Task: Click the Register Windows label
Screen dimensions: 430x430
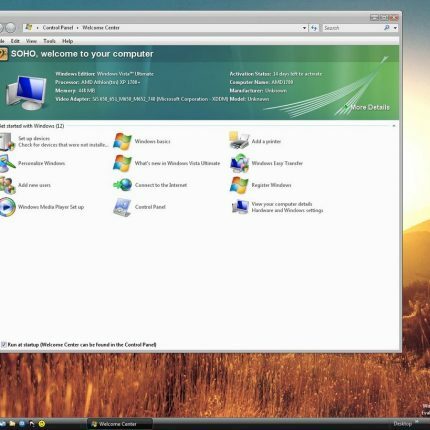Action: pos(271,185)
